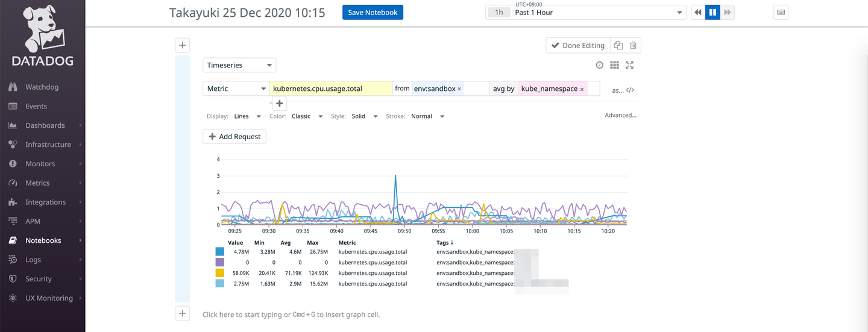Click the keyboard shortcuts icon
Image resolution: width=868 pixels, height=332 pixels.
[x=781, y=13]
